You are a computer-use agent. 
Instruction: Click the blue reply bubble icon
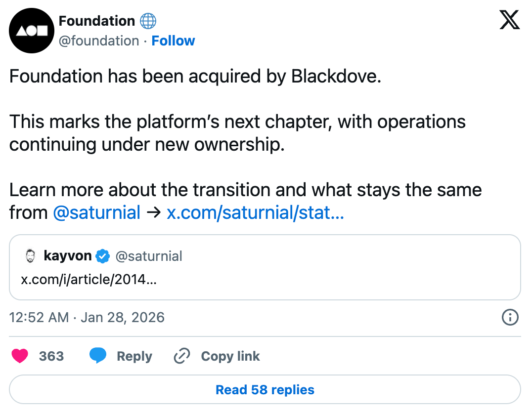coord(98,356)
